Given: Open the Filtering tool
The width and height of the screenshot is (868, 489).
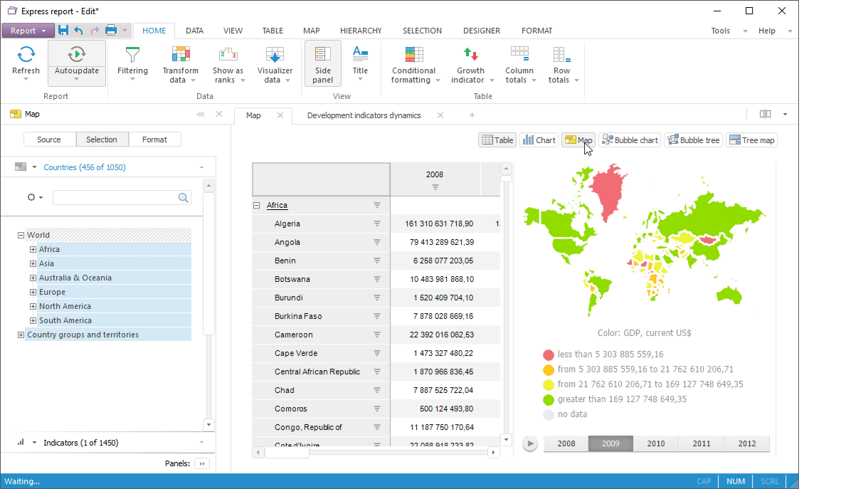Looking at the screenshot, I should point(132,55).
